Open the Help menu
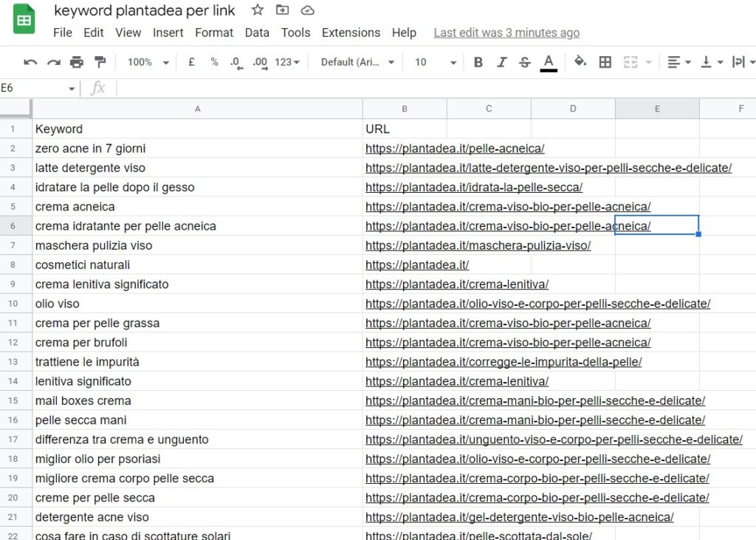The height and width of the screenshot is (540, 756). 404,33
